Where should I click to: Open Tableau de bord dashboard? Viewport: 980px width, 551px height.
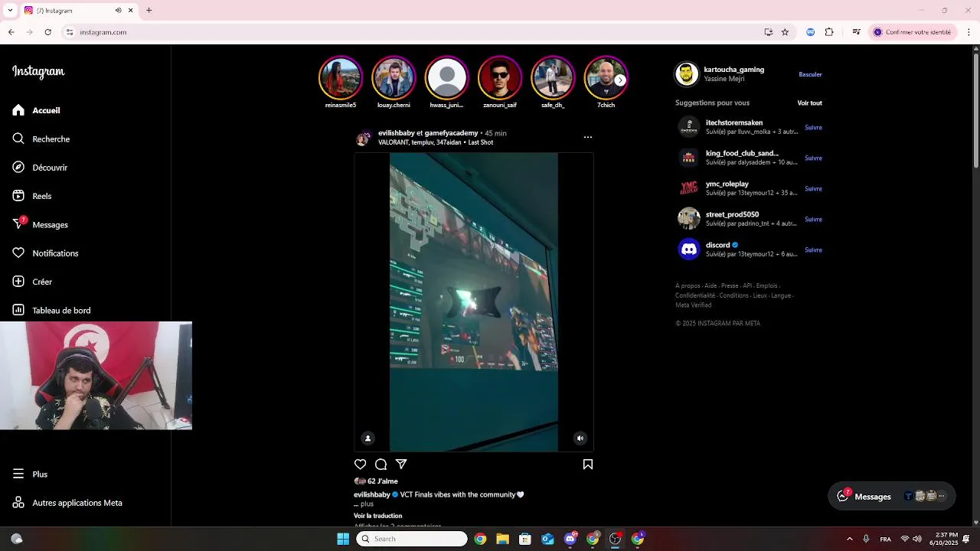tap(51, 310)
